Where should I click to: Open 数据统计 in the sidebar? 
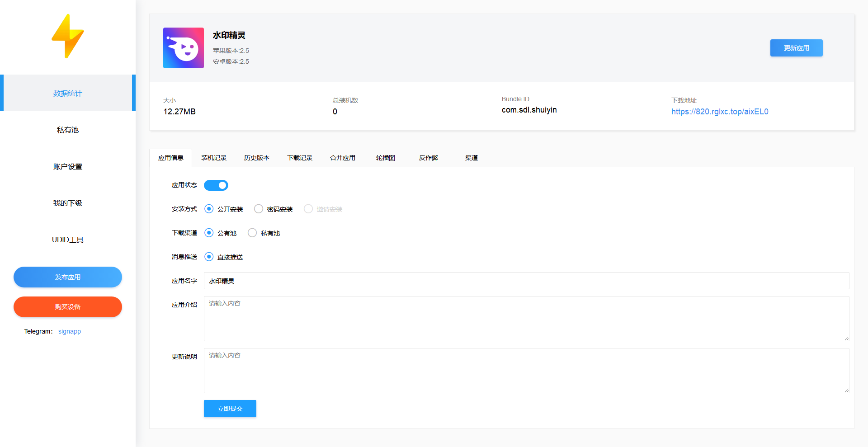[x=68, y=93]
